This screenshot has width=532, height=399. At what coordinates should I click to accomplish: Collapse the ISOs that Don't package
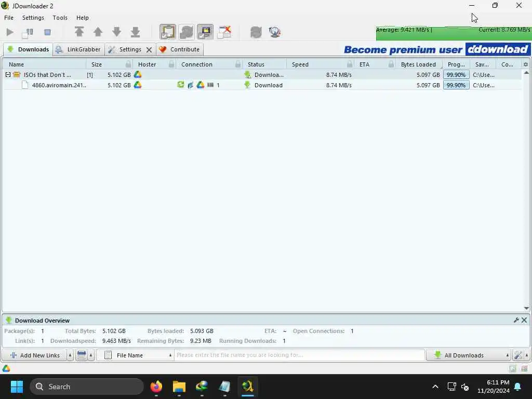[8, 75]
